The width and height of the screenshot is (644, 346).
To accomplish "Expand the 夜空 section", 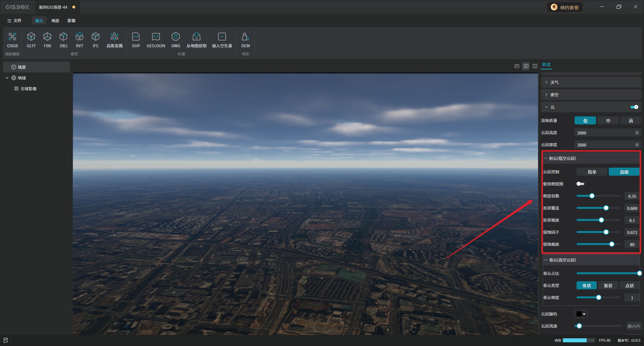I will click(x=554, y=95).
